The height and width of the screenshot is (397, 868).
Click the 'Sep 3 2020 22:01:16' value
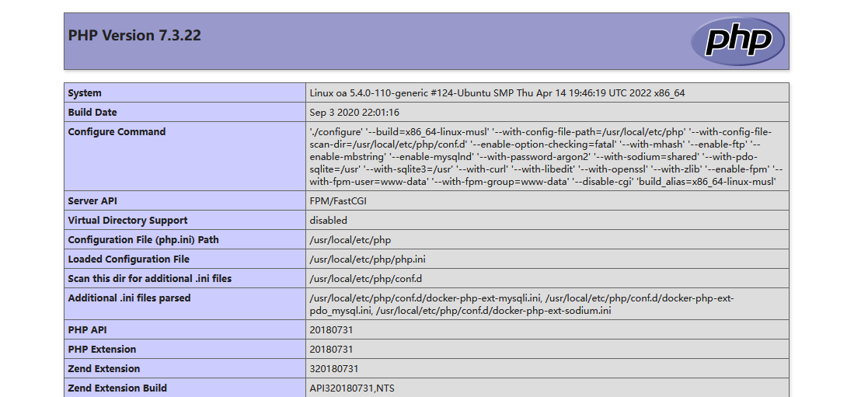(x=354, y=113)
